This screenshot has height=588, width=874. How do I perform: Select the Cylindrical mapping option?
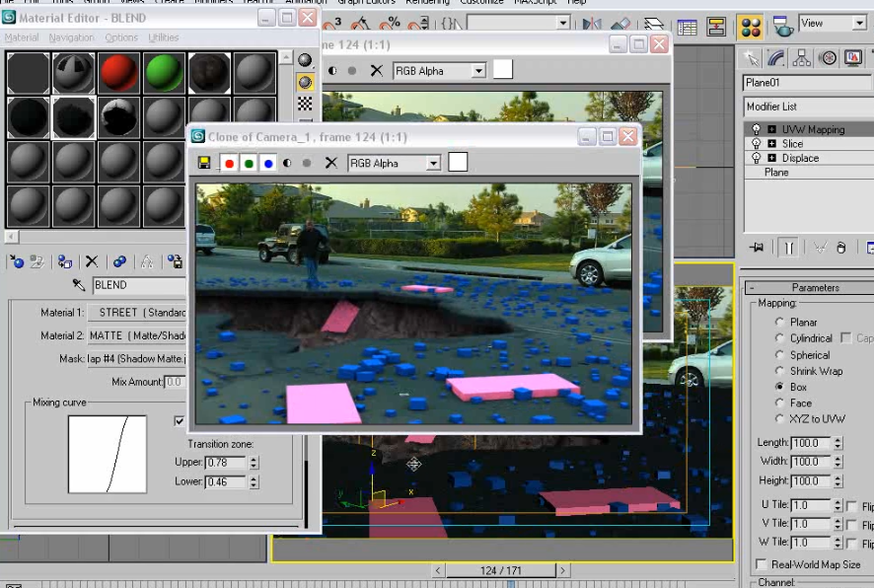(779, 338)
